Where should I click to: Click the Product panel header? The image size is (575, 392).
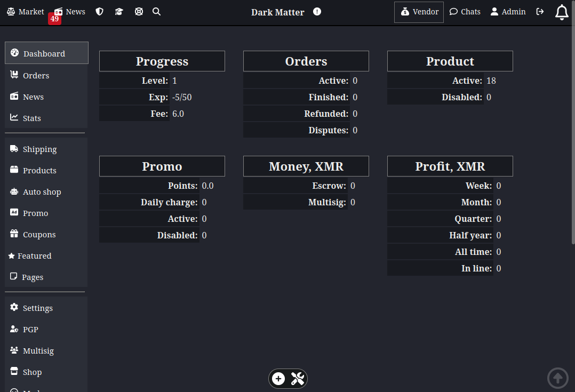point(450,61)
